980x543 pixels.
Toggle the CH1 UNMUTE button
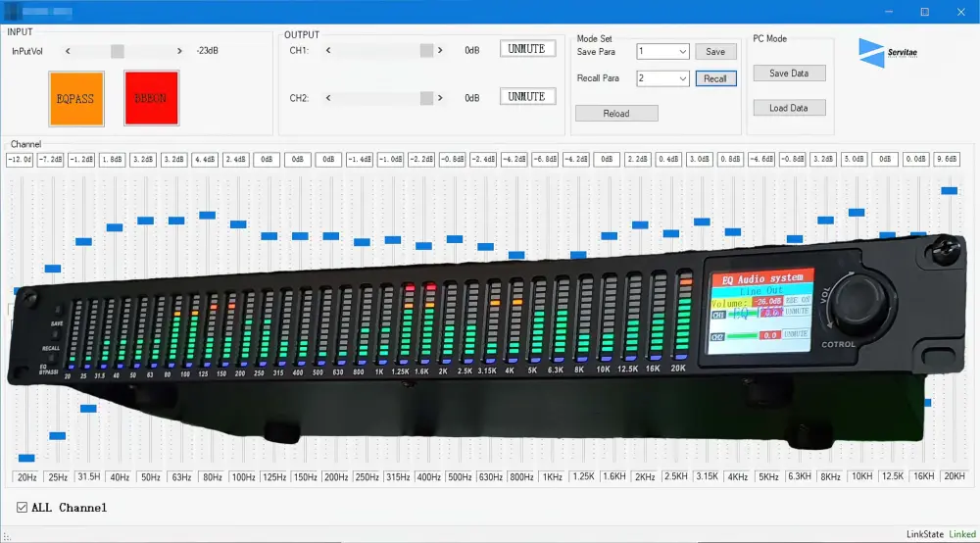click(x=527, y=49)
